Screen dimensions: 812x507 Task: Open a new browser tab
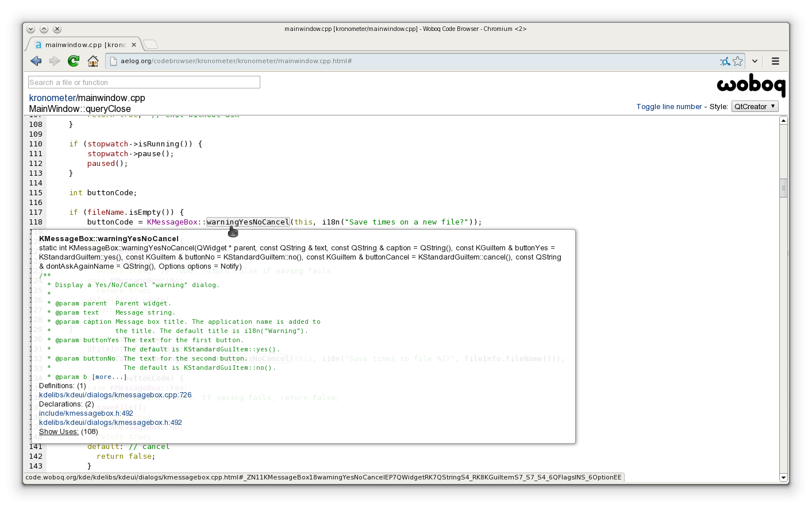pyautogui.click(x=151, y=44)
